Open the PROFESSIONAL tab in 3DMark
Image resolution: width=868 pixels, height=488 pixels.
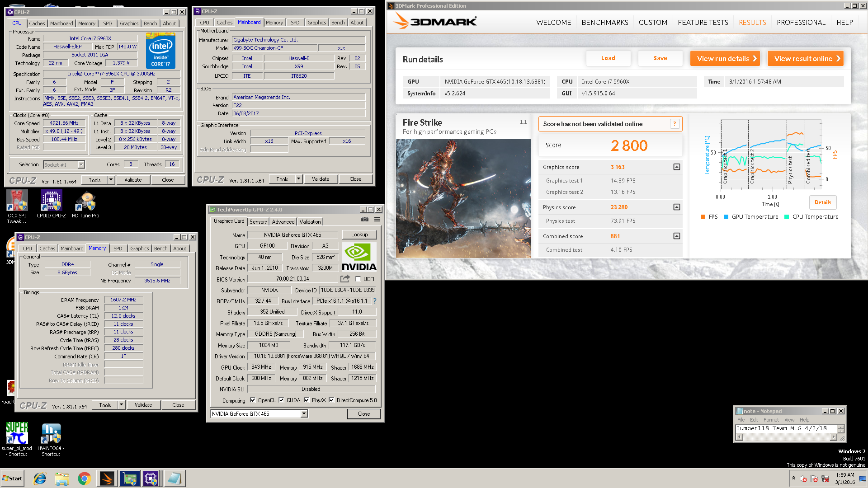(x=801, y=22)
